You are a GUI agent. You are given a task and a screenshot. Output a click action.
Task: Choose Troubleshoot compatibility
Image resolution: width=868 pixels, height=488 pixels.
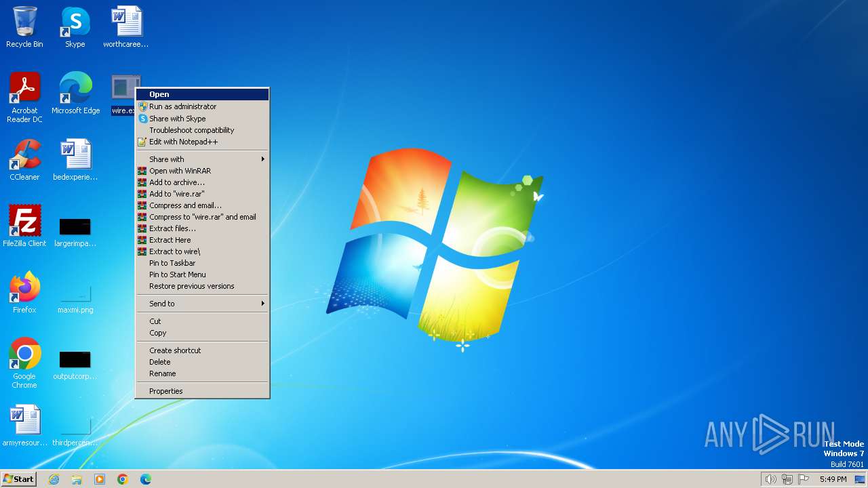202,130
